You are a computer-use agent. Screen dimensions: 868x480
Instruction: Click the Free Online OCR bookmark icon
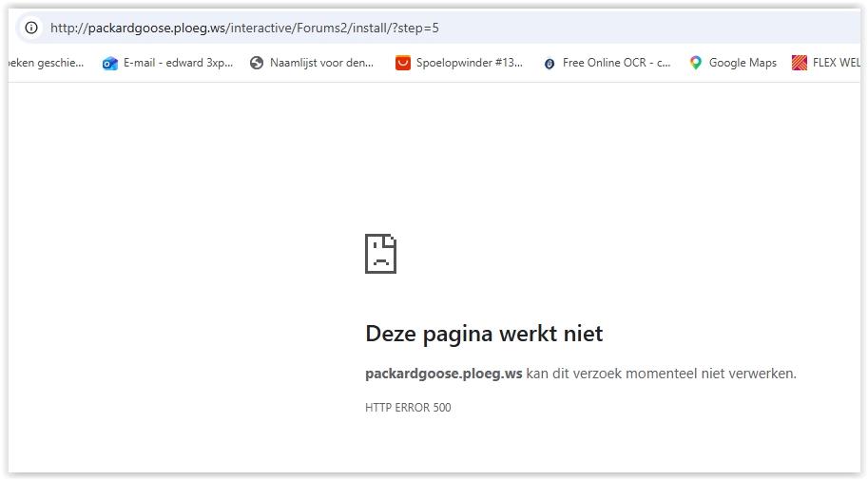pyautogui.click(x=549, y=64)
